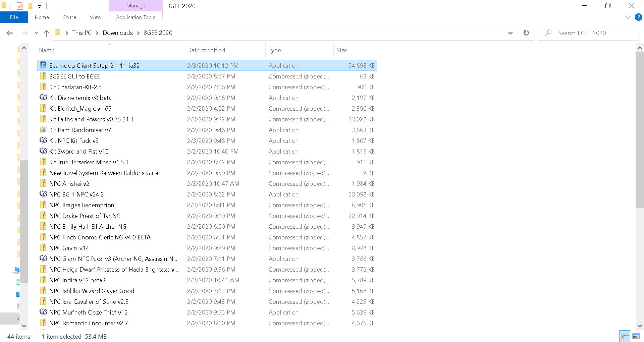The width and height of the screenshot is (644, 342).
Task: Select NPC Drake Priest of Tyr NG
Action: tap(207, 216)
